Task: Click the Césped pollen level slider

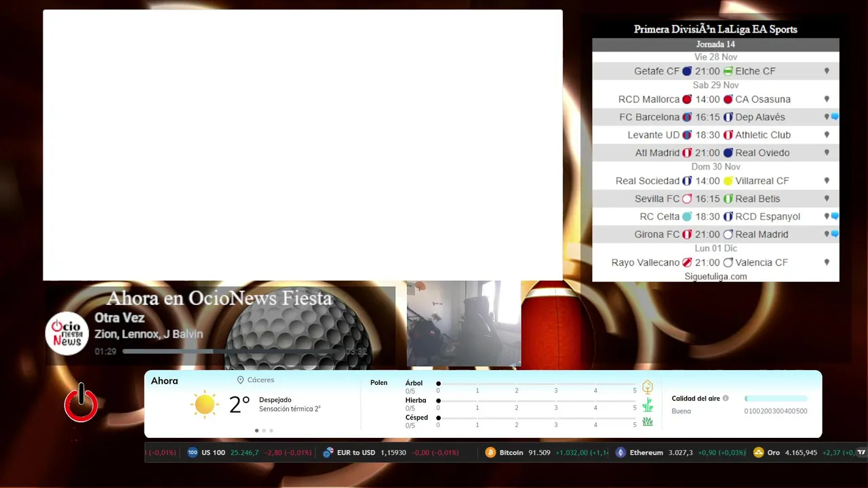Action: (536, 418)
